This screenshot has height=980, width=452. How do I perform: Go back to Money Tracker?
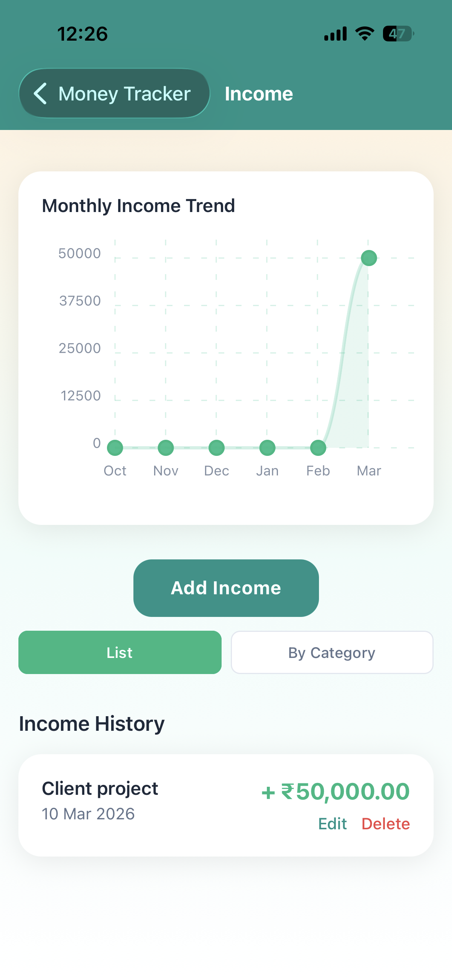pyautogui.click(x=114, y=93)
